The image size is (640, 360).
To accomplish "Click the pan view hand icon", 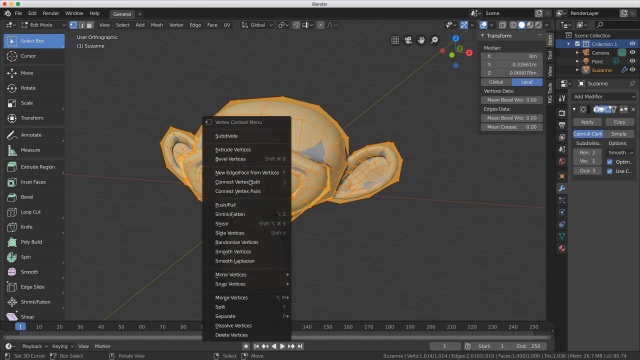I will pos(421,40).
